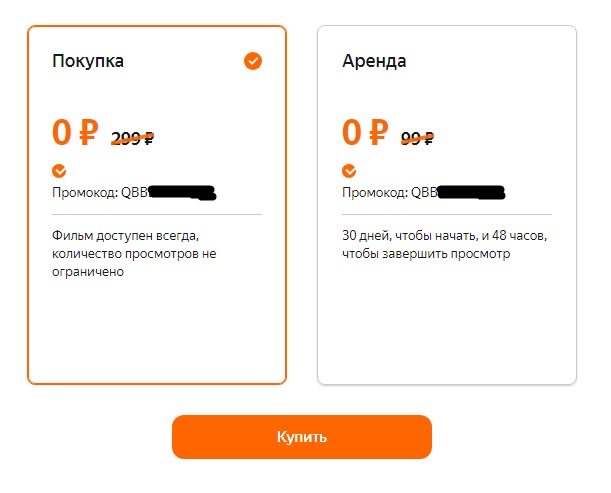This screenshot has height=493, width=611.
Task: Click the divider line inside the Покупка card
Action: point(156,214)
